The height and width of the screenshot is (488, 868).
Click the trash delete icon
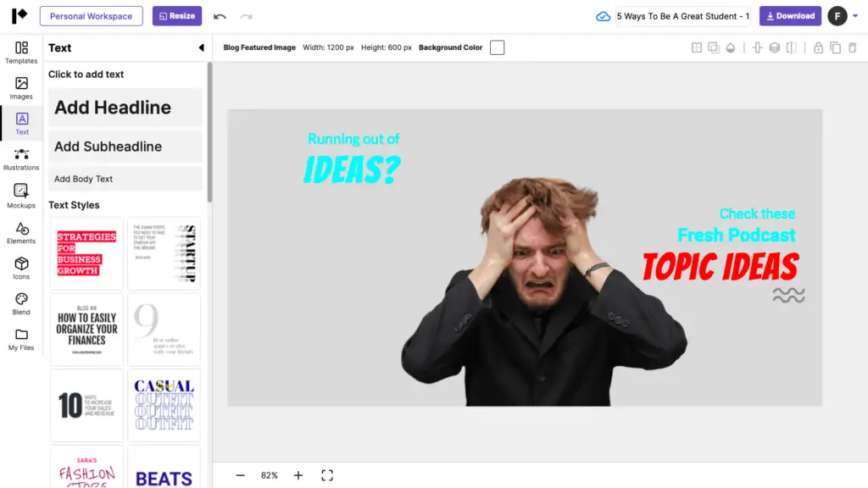(852, 48)
